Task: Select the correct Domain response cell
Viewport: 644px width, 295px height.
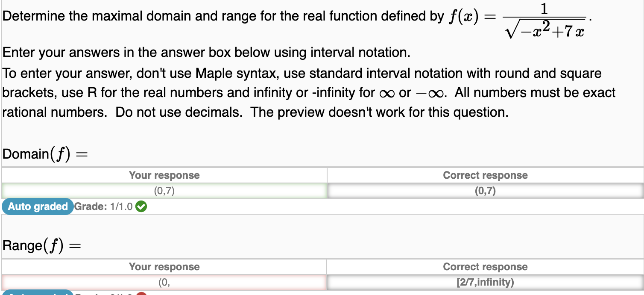Action: pos(485,191)
